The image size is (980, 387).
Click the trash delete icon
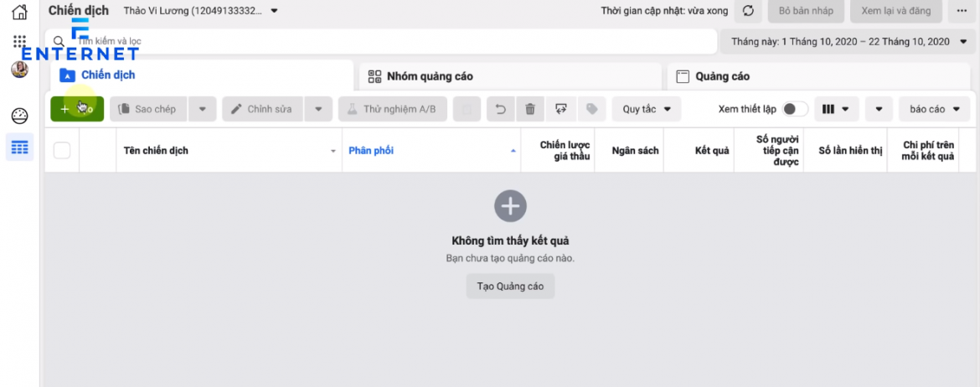[530, 109]
